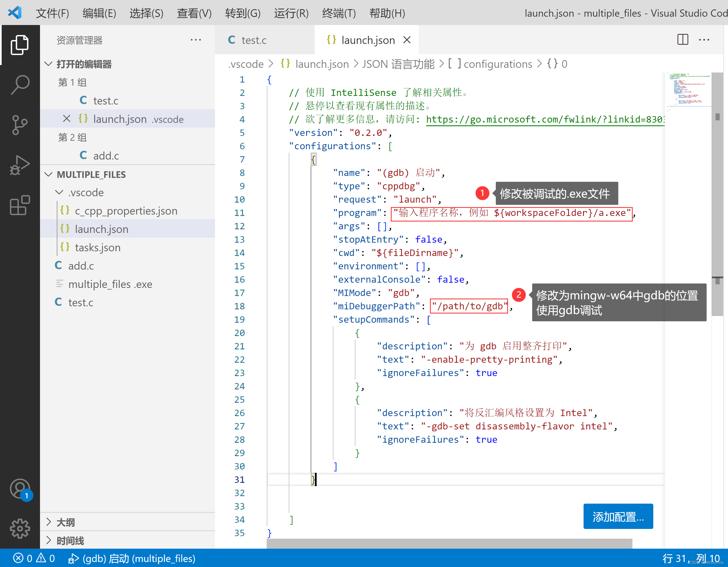Open the Source Control view
The image size is (728, 567).
(20, 125)
